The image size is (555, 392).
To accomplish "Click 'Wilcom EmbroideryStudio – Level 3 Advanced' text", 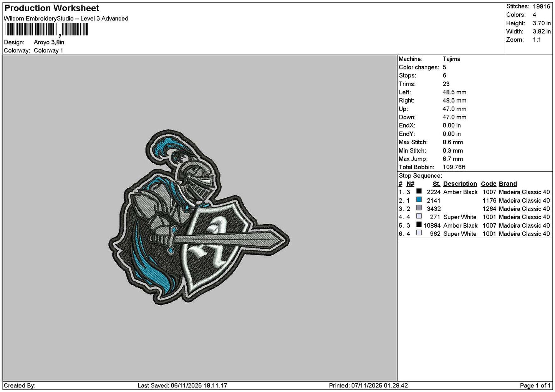I will coord(66,18).
